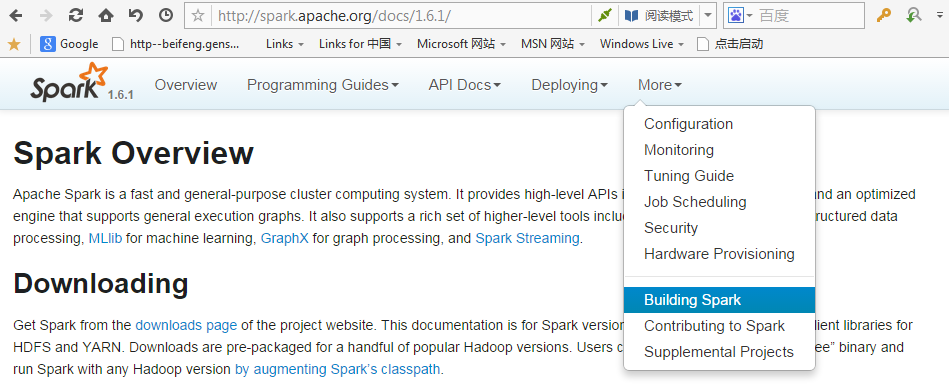Expand the MSN 网站 bookmark folder
The height and width of the screenshot is (384, 949).
(553, 44)
